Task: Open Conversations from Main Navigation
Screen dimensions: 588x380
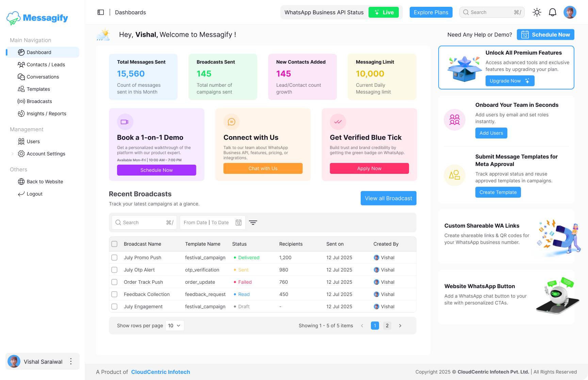Action: pyautogui.click(x=43, y=77)
